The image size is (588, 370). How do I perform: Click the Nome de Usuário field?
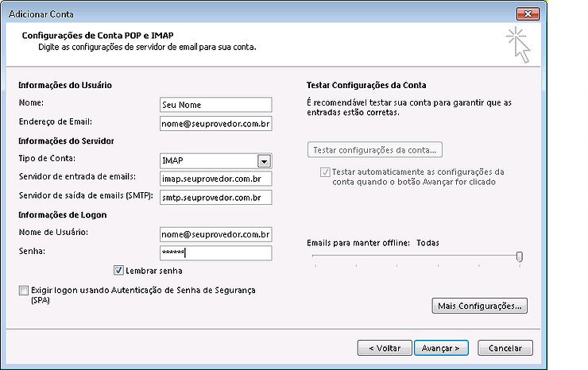(215, 234)
